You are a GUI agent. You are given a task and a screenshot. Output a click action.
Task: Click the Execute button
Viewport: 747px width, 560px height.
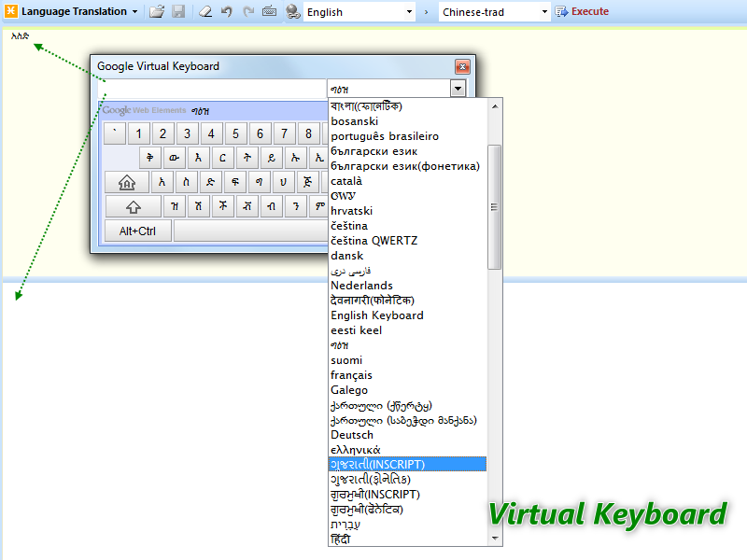582,11
